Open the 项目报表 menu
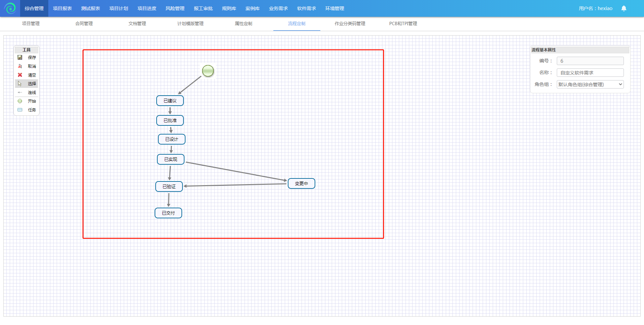 62,8
